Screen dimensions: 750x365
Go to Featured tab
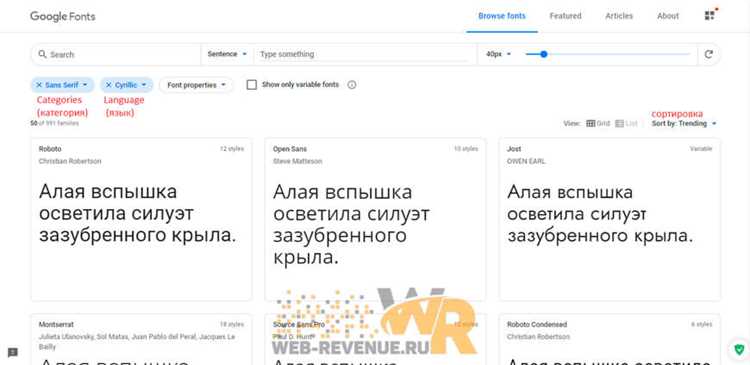[x=565, y=16]
